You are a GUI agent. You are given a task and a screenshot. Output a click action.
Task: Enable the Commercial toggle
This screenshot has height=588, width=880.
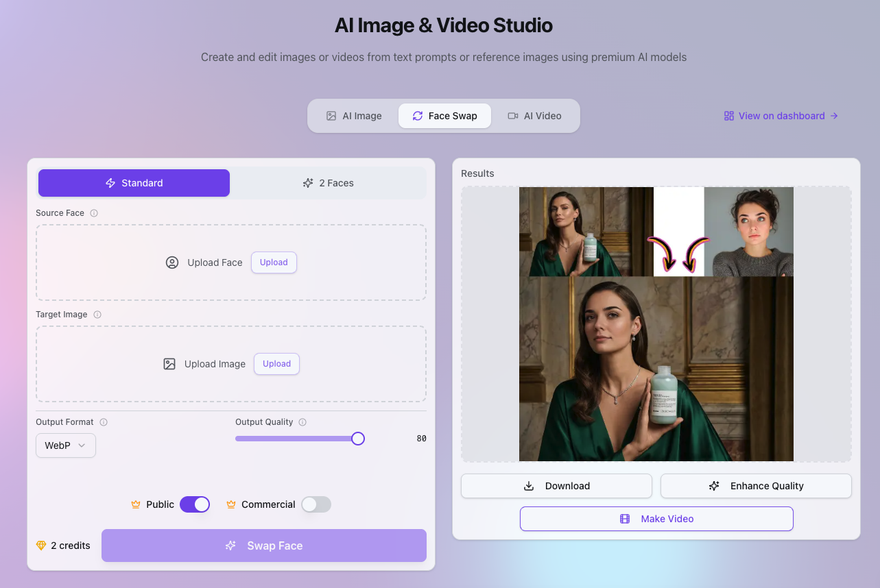pyautogui.click(x=316, y=504)
